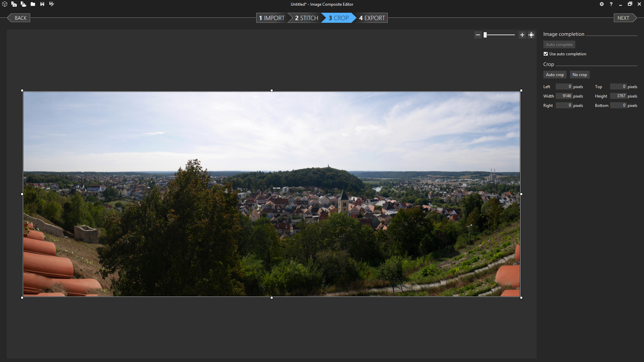Disable Use auto completion
The width and height of the screenshot is (644, 362).
[545, 54]
